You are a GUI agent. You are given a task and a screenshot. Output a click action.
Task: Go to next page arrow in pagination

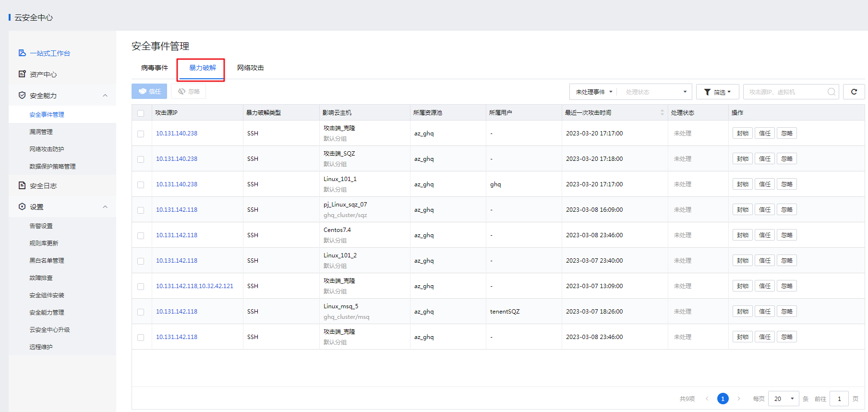(739, 399)
